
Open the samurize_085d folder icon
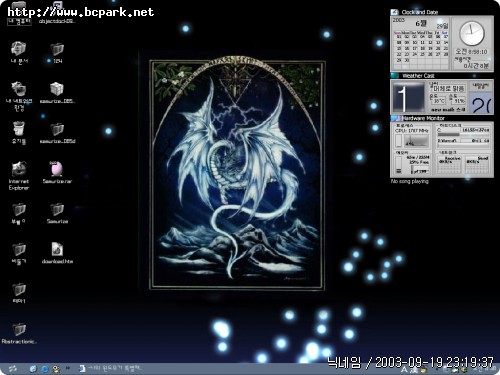click(x=57, y=133)
